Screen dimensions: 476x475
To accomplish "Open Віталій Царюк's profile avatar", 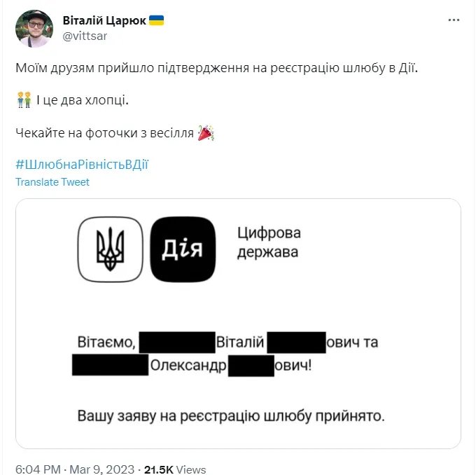I will [34, 29].
